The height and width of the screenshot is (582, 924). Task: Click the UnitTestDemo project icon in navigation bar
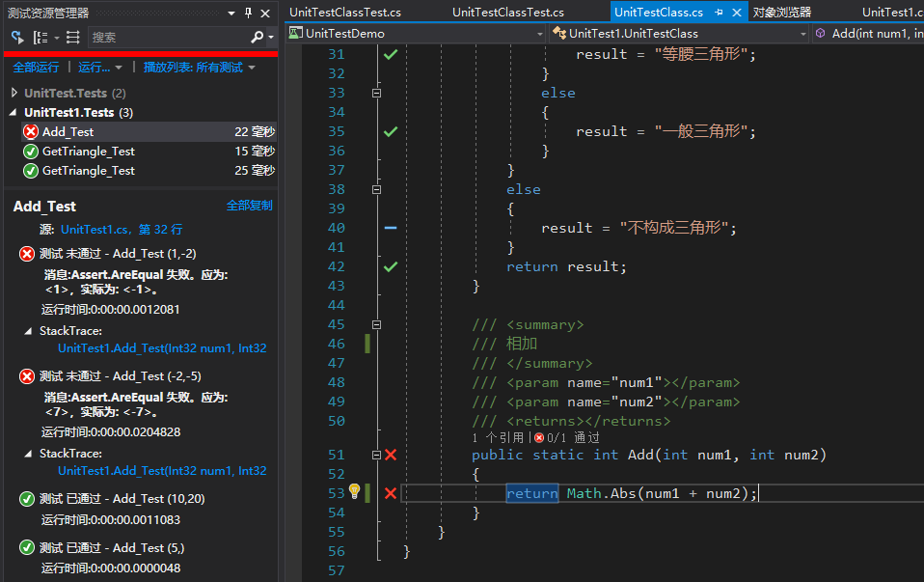[x=296, y=33]
